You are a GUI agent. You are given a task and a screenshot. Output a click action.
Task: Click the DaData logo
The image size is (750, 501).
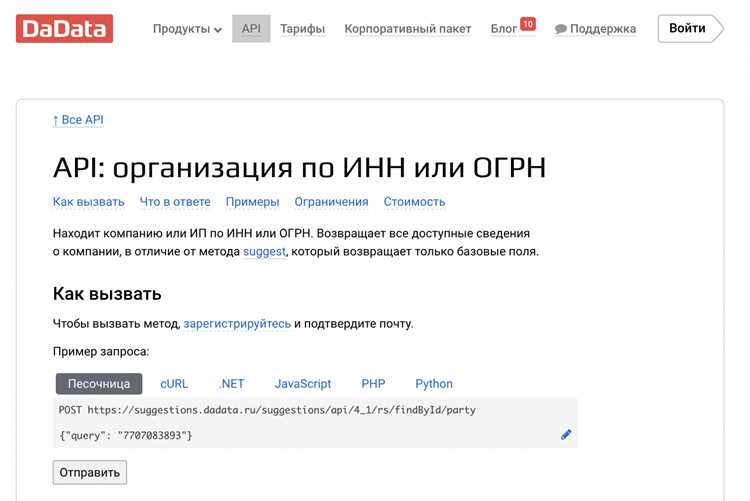coord(65,29)
